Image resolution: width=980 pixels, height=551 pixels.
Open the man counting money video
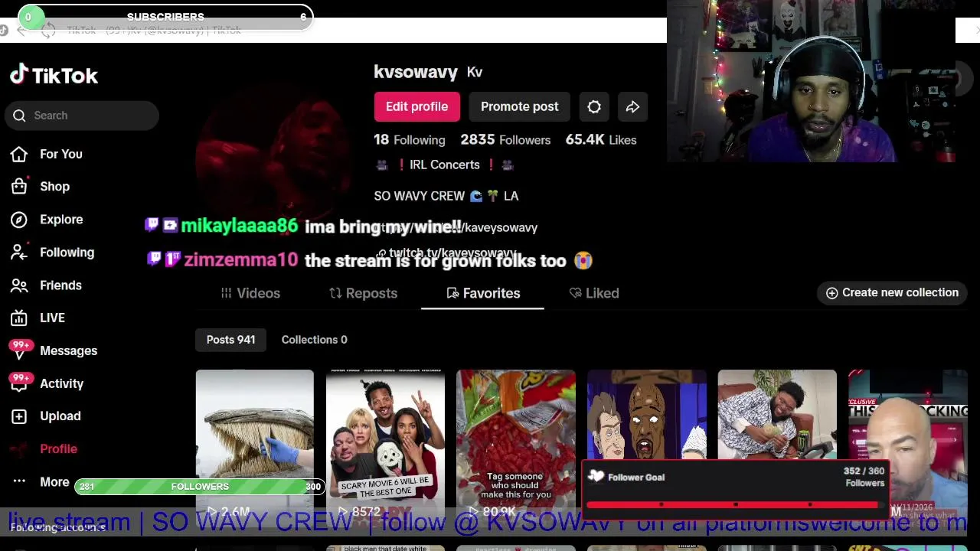click(777, 415)
